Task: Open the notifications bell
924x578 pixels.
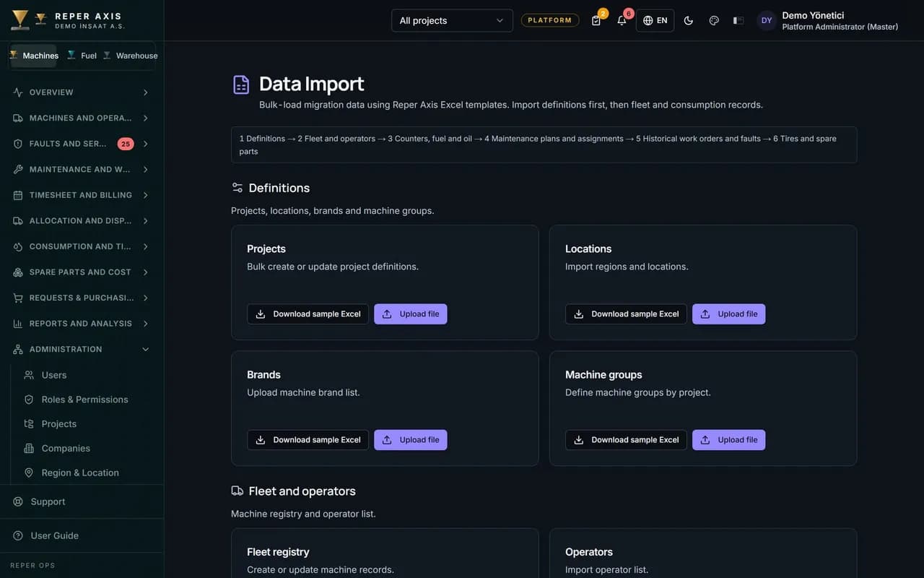Action: (622, 21)
